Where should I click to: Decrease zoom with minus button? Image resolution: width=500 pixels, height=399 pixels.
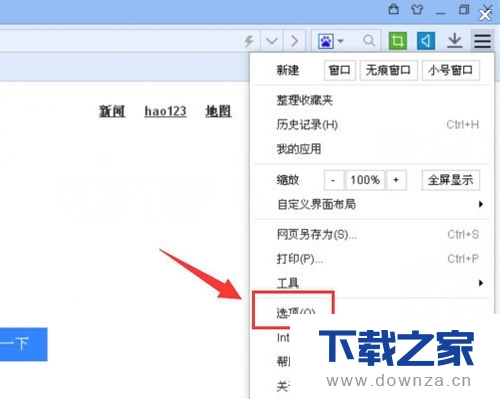click(334, 180)
